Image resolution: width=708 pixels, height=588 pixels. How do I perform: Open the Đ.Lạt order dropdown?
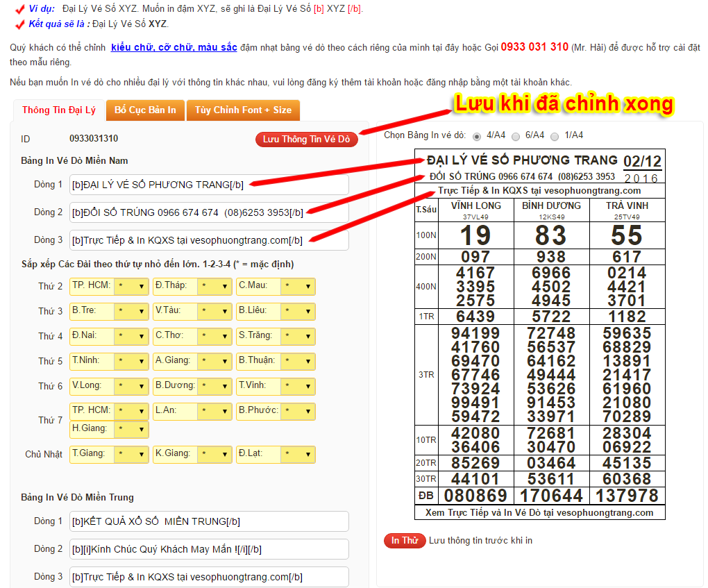coord(297,455)
